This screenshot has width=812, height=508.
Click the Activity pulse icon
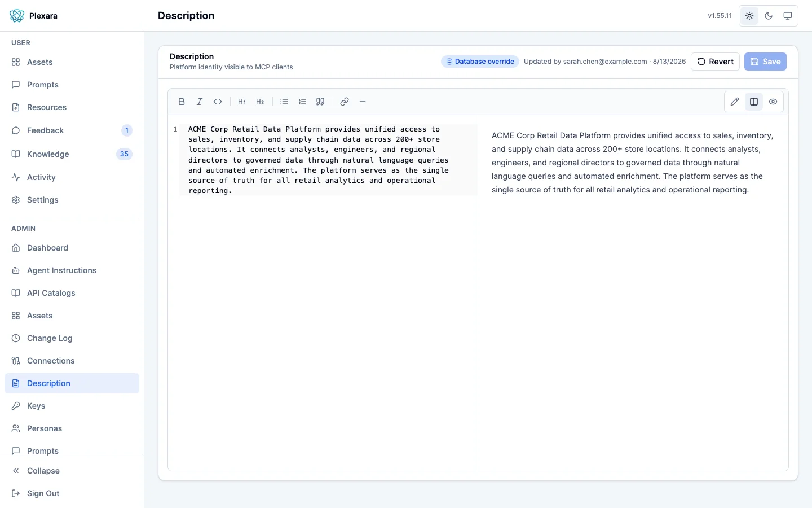tap(16, 177)
